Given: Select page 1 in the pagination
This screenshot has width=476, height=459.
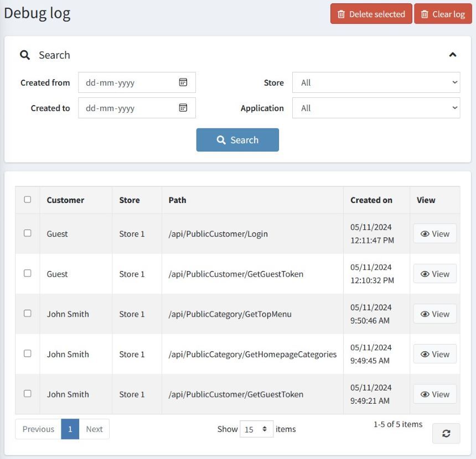Looking at the screenshot, I should (x=70, y=429).
